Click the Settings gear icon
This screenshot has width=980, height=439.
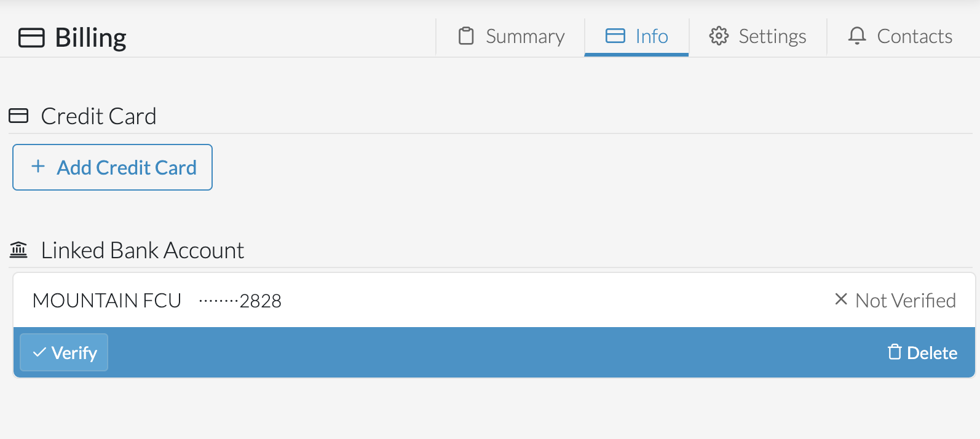[717, 36]
